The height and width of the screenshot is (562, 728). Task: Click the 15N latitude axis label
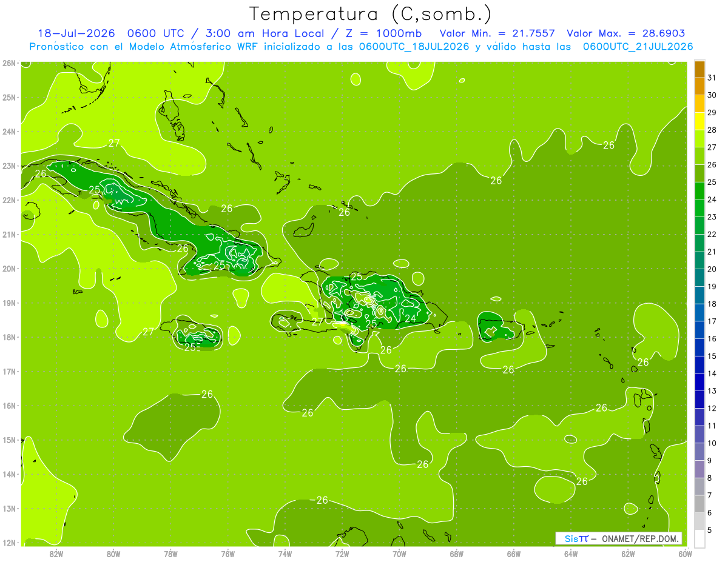pos(8,440)
